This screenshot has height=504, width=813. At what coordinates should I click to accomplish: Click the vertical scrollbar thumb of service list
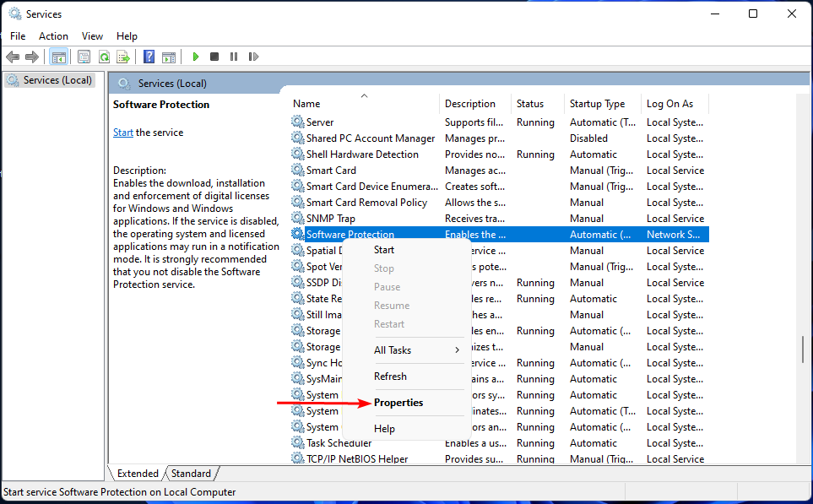point(804,349)
